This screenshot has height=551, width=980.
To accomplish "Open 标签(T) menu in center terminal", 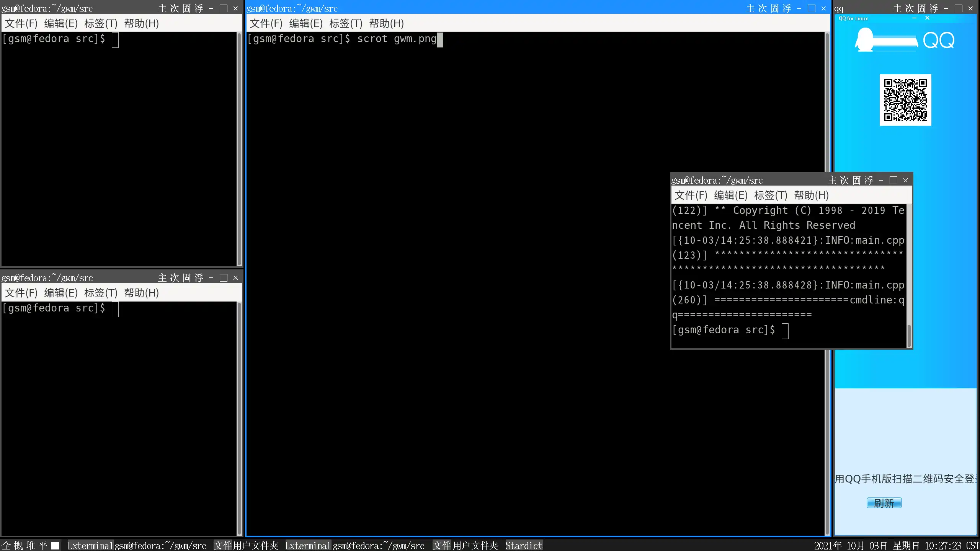I will (346, 24).
